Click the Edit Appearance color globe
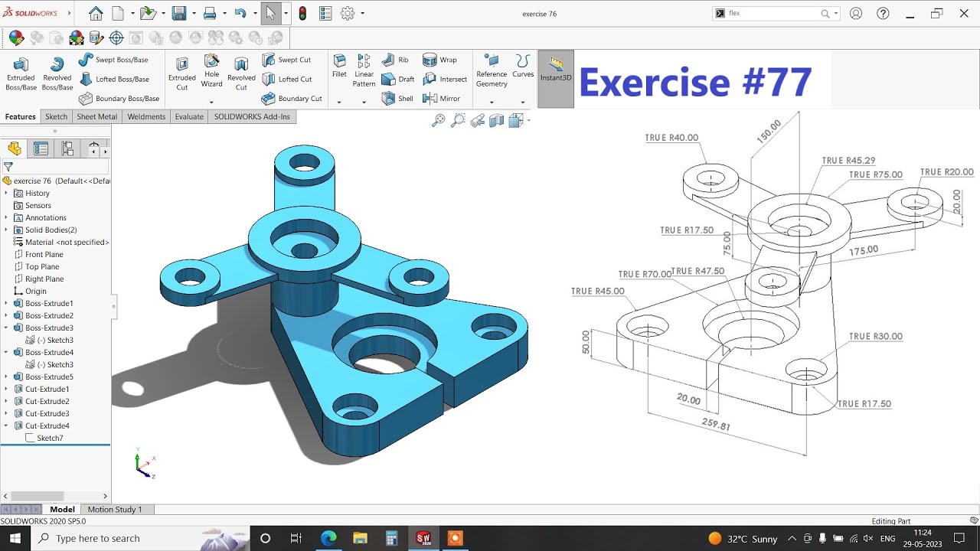Viewport: 980px width, 551px height. [16, 37]
